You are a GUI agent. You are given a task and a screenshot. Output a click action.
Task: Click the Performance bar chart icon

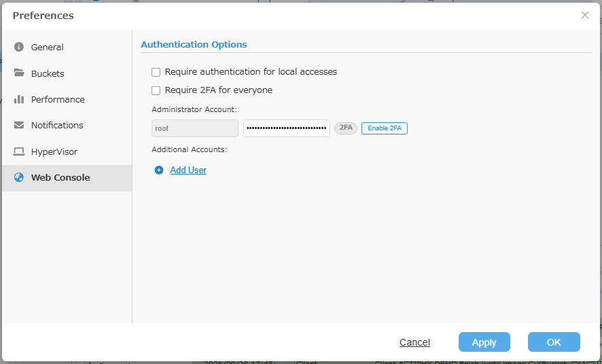[19, 99]
